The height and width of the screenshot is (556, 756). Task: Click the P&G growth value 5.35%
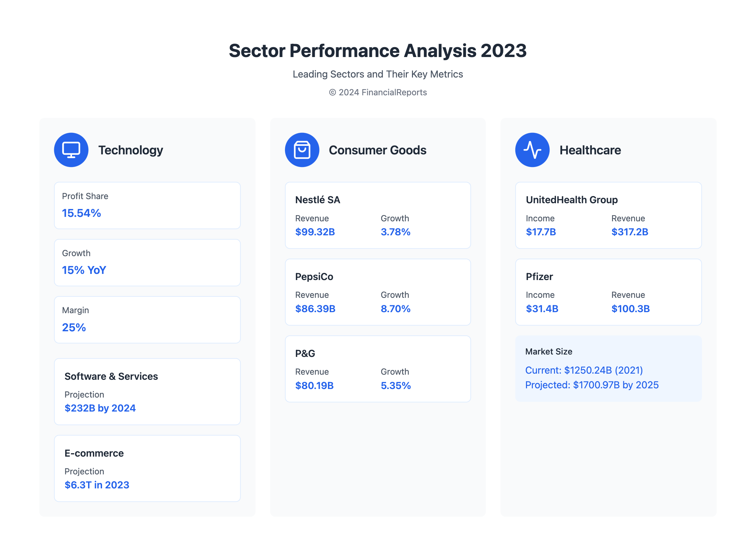tap(396, 386)
